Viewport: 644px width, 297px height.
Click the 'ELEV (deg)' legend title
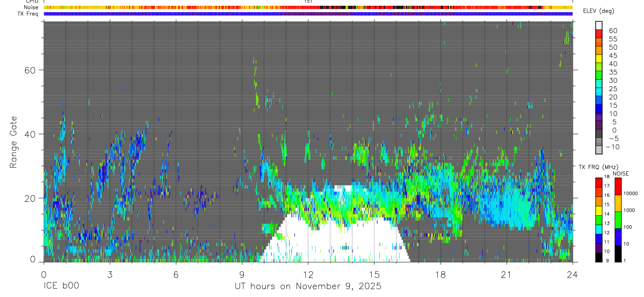point(599,11)
